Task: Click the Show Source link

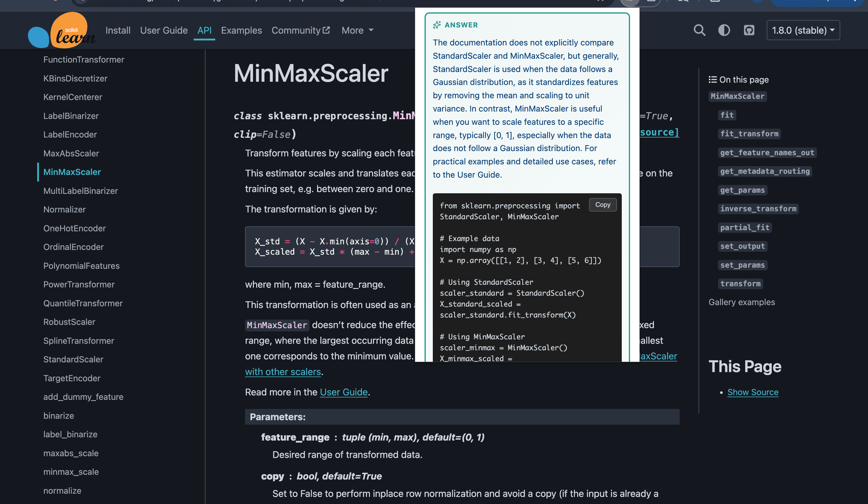Action: point(753,392)
